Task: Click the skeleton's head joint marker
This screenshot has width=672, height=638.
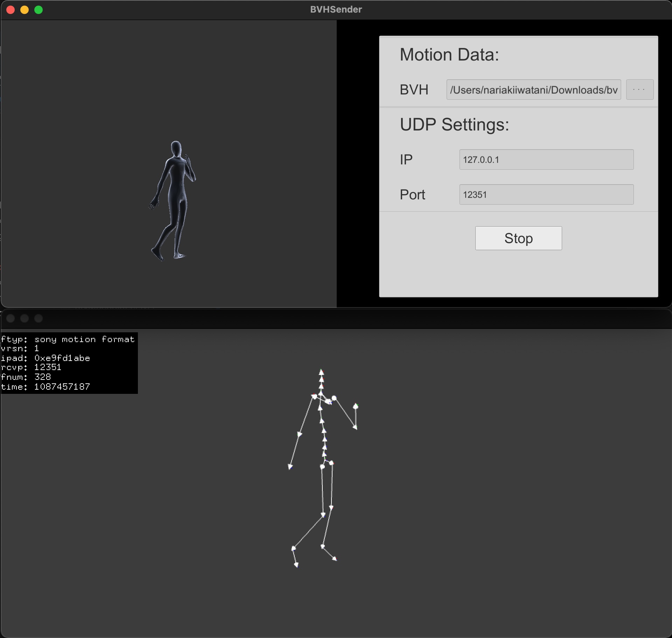Action: tap(321, 372)
